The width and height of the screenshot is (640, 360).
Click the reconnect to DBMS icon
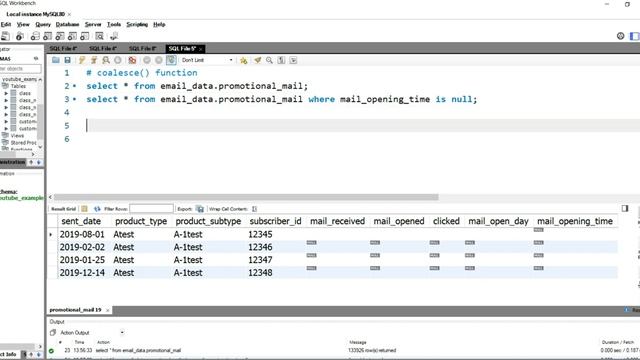(x=114, y=36)
